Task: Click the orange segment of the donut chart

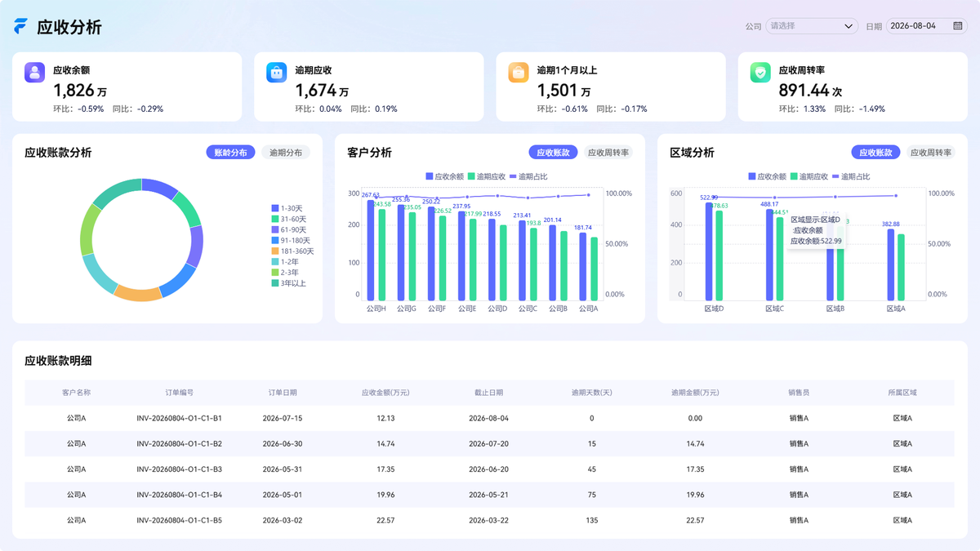Action: pos(138,293)
